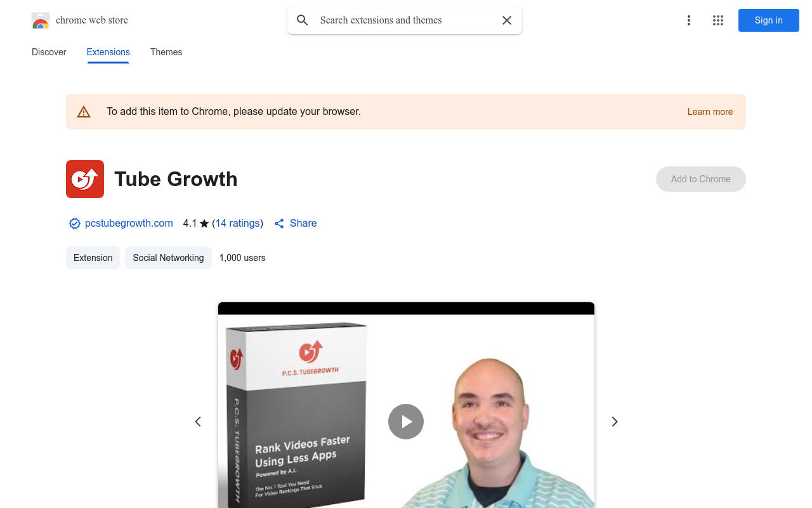Viewport: 812px width, 508px height.
Task: Play the Tube Growth promo video
Action: [x=406, y=422]
